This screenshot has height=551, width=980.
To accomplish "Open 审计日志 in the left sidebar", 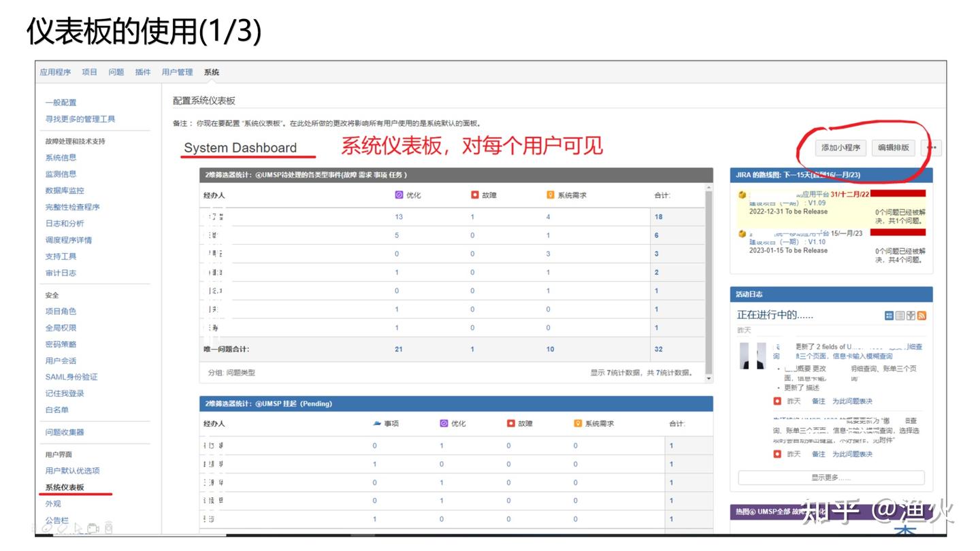I will [61, 273].
